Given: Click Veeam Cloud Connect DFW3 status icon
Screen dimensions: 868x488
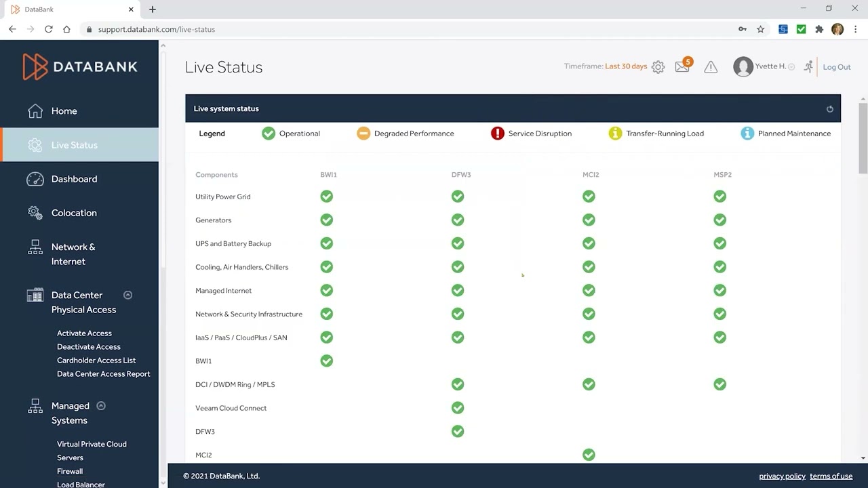Looking at the screenshot, I should [x=458, y=408].
